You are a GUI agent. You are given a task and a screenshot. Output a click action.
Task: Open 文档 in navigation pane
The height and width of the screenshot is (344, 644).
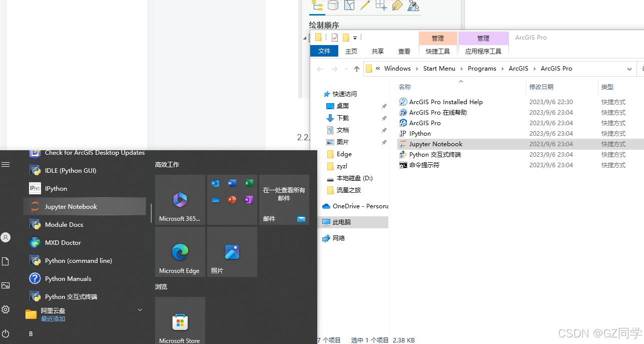pos(343,130)
